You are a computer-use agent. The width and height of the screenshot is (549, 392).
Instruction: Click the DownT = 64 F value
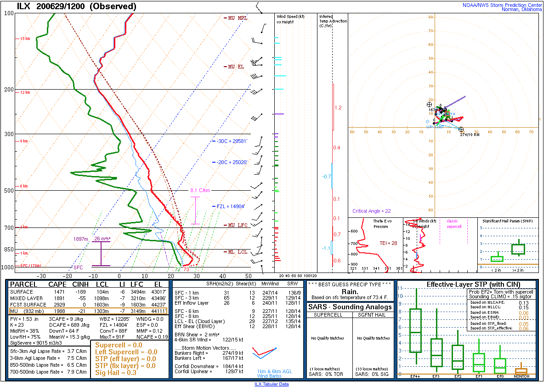coord(64,331)
